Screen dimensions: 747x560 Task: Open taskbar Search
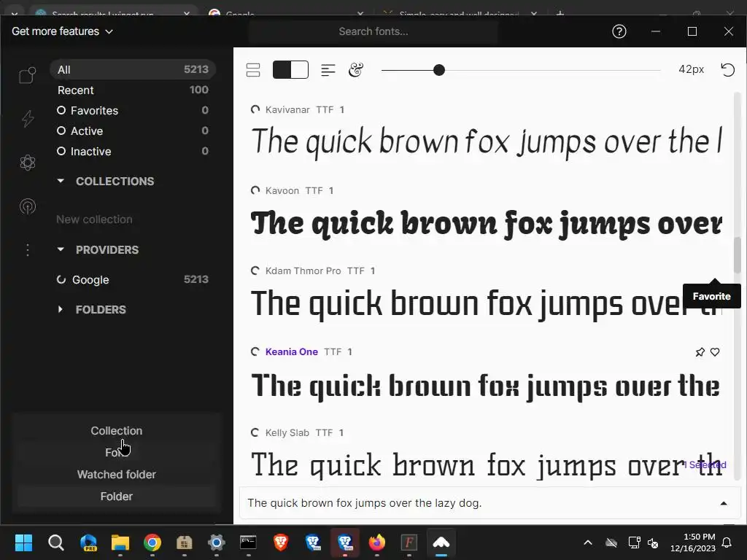click(x=55, y=542)
